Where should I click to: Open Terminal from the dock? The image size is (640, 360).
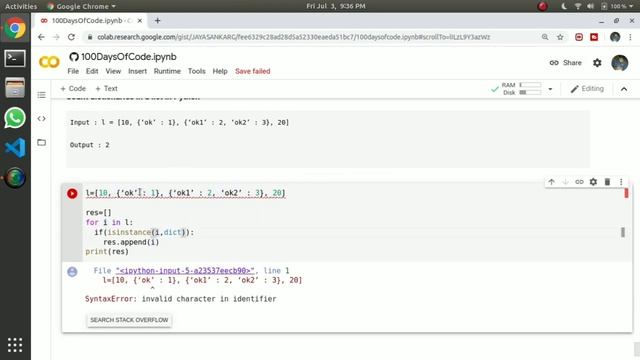coord(15,58)
